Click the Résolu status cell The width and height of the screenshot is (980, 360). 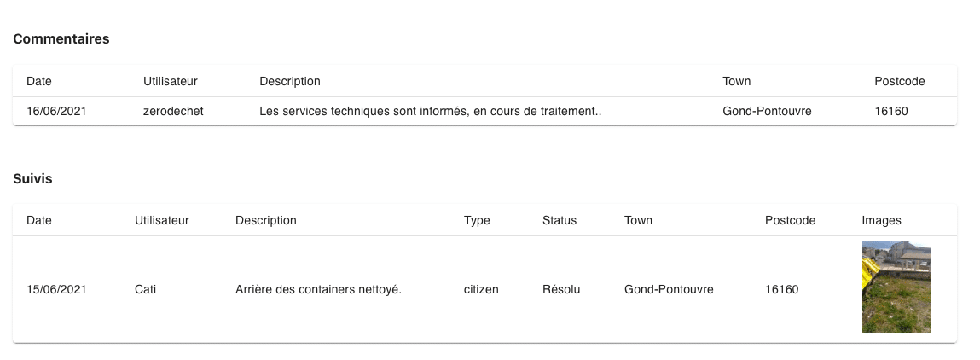pyautogui.click(x=561, y=289)
